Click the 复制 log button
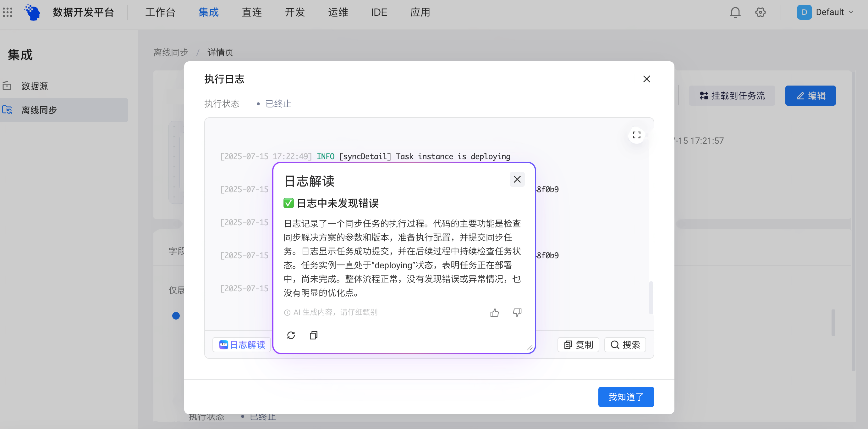This screenshot has height=429, width=868. [578, 345]
